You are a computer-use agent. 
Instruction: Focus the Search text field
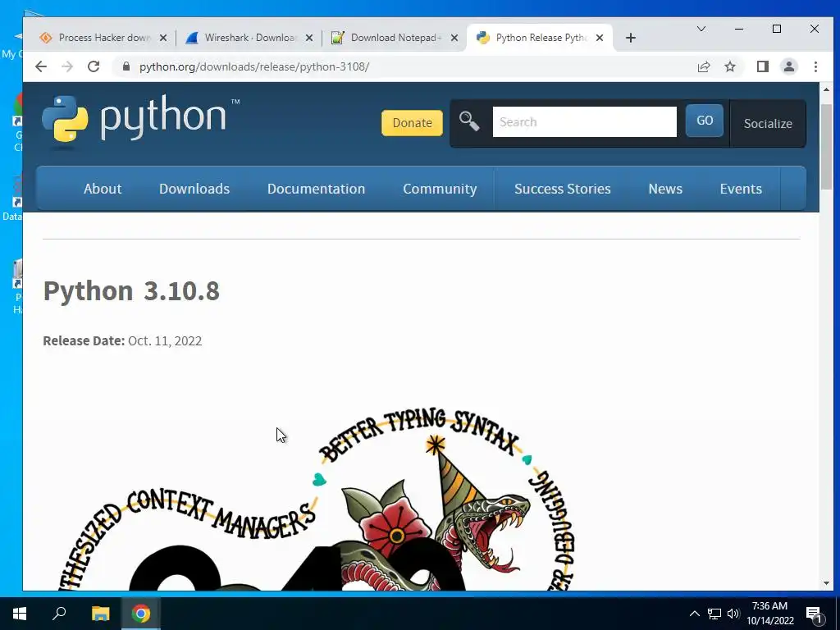[x=584, y=121]
